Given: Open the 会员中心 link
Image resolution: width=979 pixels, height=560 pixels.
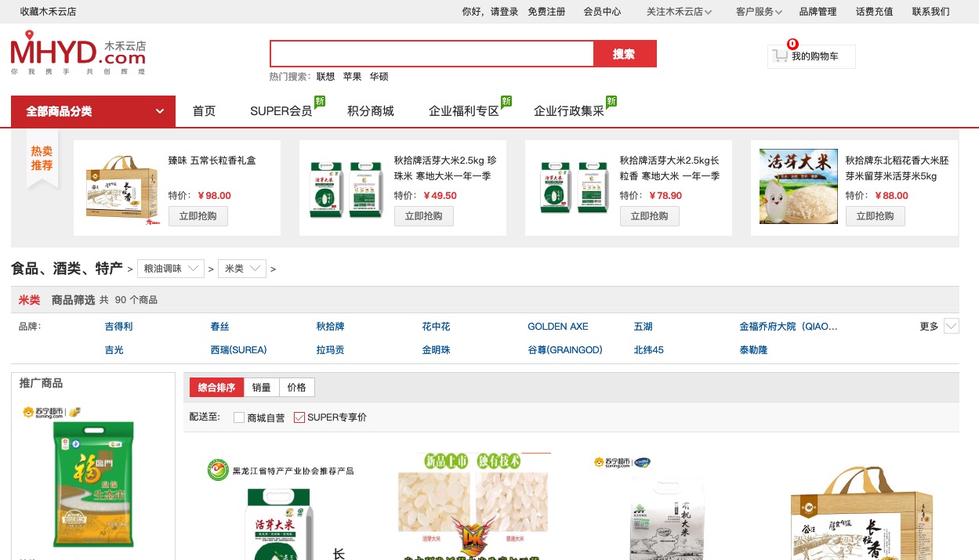Looking at the screenshot, I should tap(602, 12).
